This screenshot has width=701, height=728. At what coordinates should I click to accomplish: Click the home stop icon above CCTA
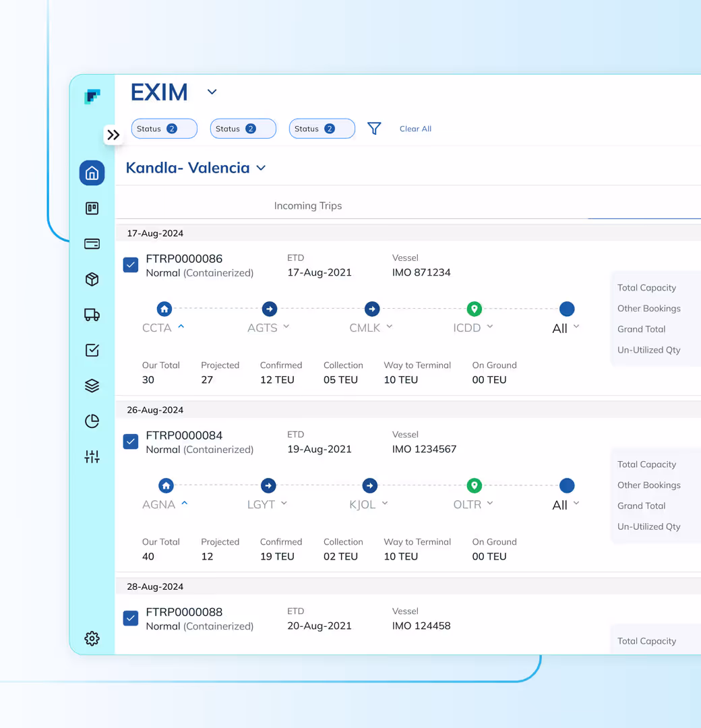coord(164,309)
